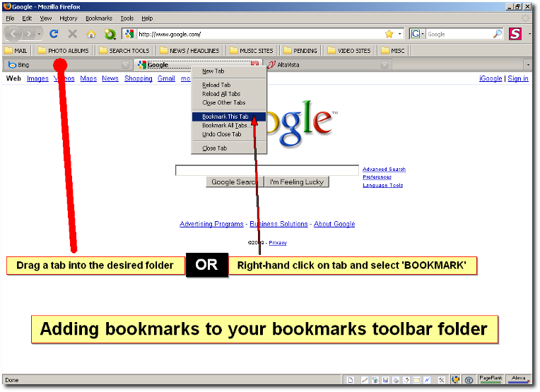Select Undo Close Tab
Viewport: 540px width, 392px height.
(229, 134)
